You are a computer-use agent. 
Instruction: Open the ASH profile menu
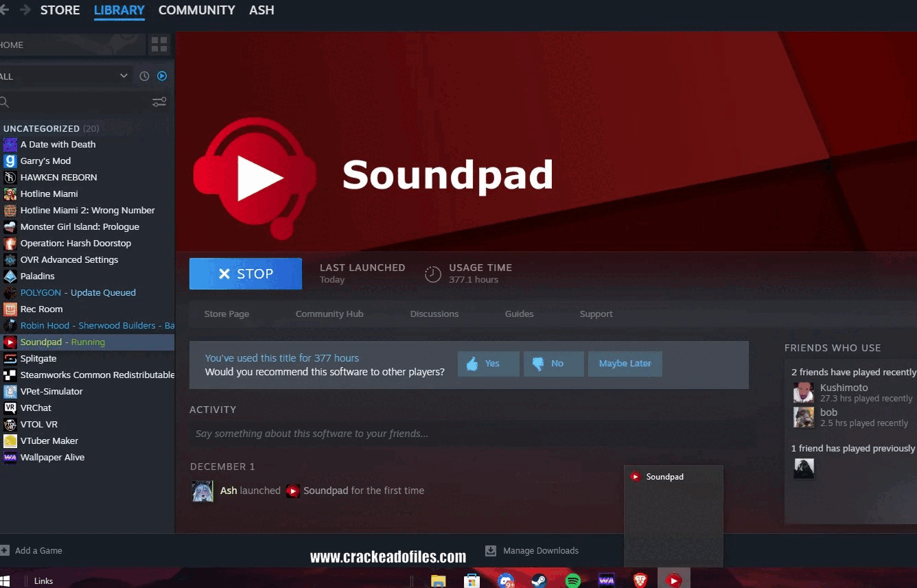click(x=262, y=10)
